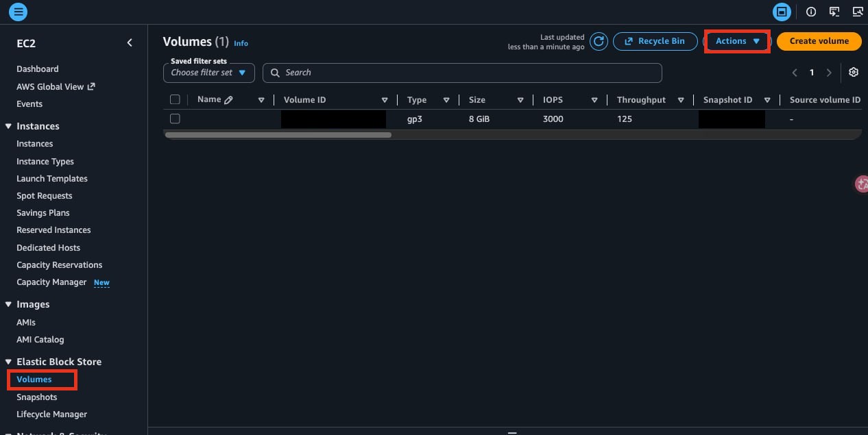Open AMI Catalog page
The height and width of the screenshot is (435, 868).
[x=40, y=340]
